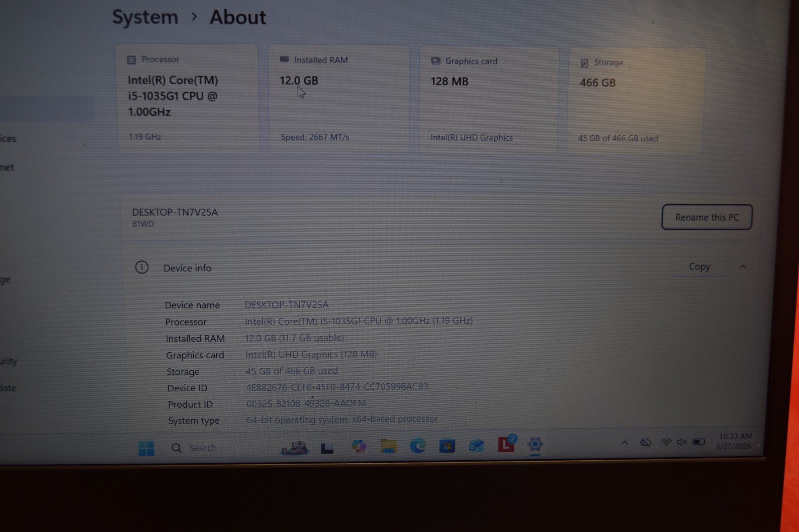The width and height of the screenshot is (799, 532).
Task: Launch Copilot from the taskbar
Action: coord(359,446)
